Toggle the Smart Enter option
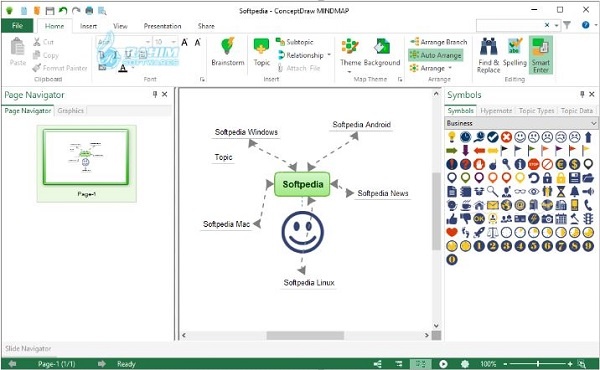The height and width of the screenshot is (370, 600). pyautogui.click(x=541, y=55)
